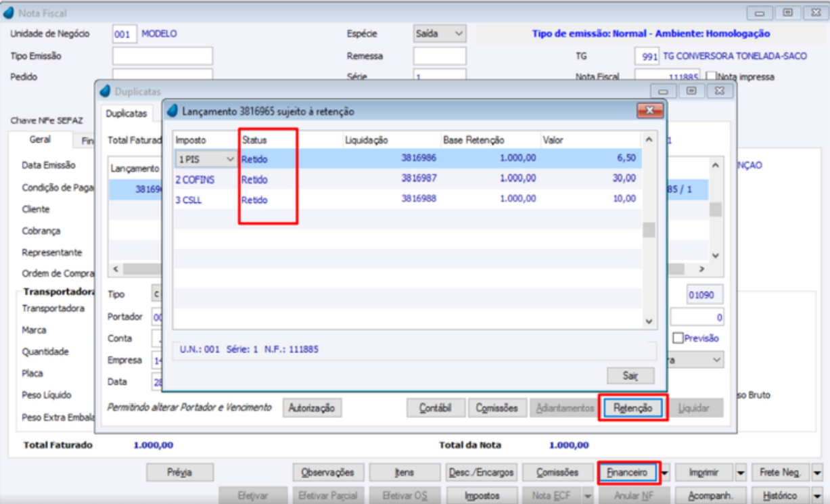This screenshot has height=504, width=830.
Task: Click the Unidade de Negócio code field
Action: point(125,34)
